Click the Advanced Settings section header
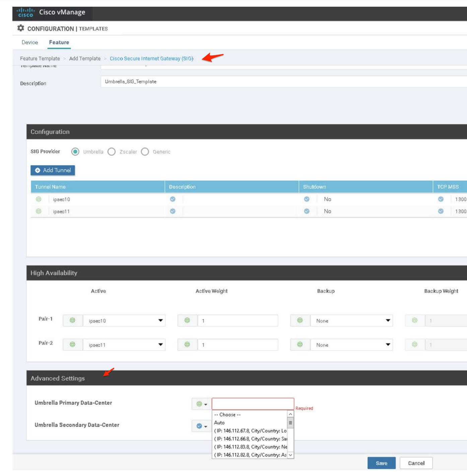467x476 pixels. (x=247, y=378)
